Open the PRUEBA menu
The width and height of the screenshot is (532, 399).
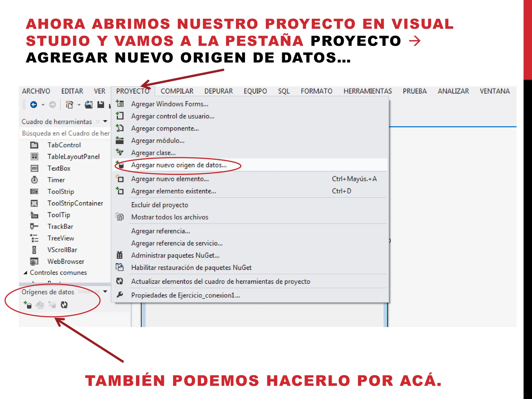click(415, 91)
